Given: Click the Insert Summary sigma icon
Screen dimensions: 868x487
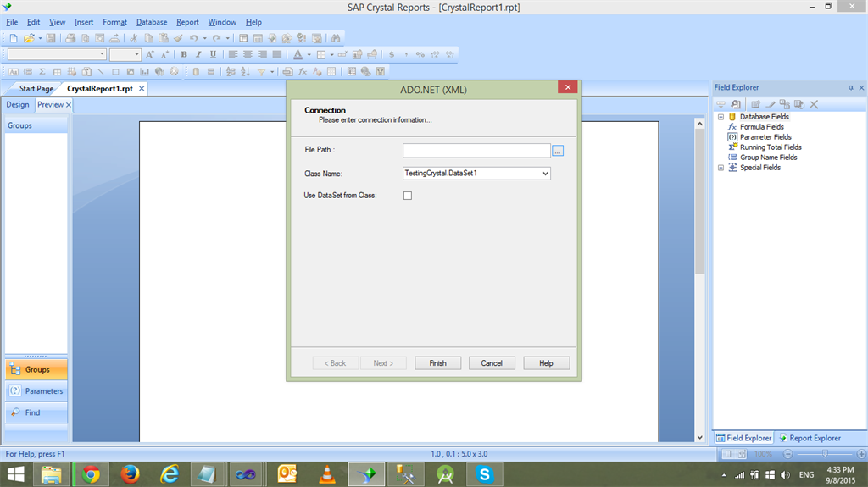Looking at the screenshot, I should 42,71.
